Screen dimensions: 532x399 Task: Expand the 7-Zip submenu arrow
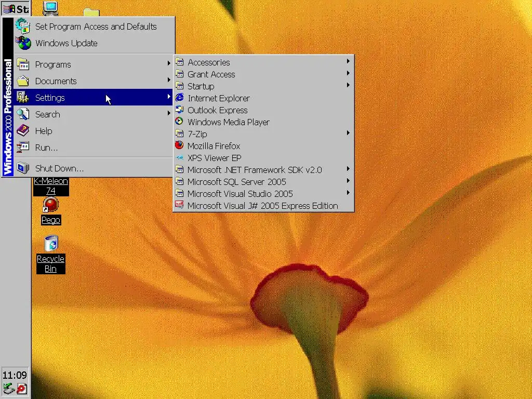tap(348, 132)
